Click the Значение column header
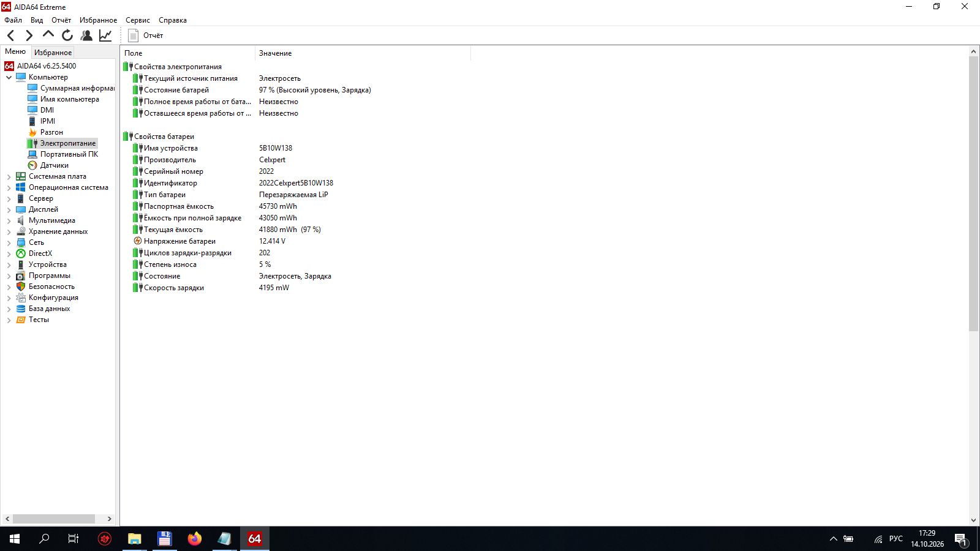Screen dimensions: 980x551 point(363,53)
